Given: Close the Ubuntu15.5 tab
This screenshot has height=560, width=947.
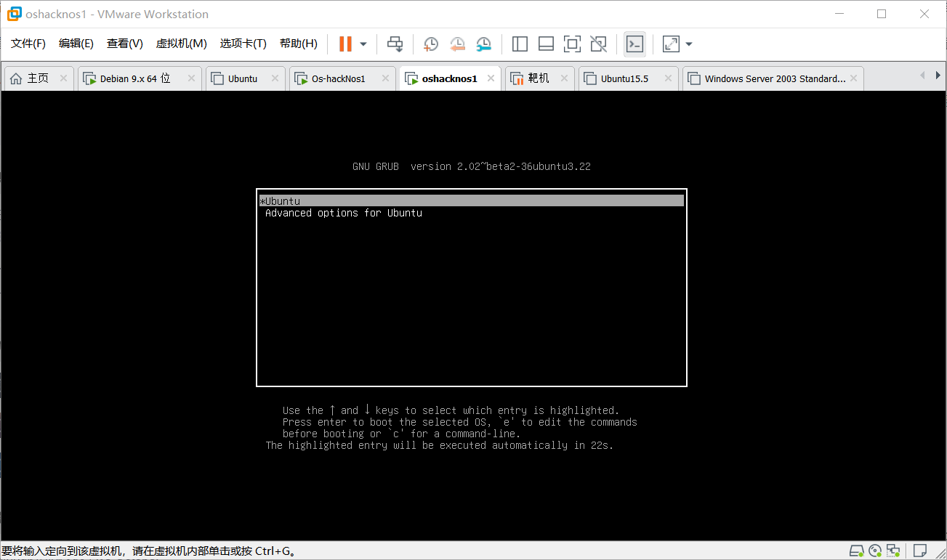Looking at the screenshot, I should 668,78.
